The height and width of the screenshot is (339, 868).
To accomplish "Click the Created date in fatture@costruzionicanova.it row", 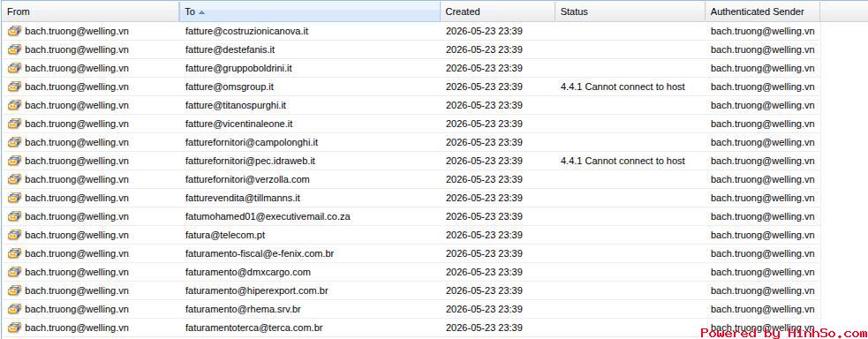I will pos(484,32).
